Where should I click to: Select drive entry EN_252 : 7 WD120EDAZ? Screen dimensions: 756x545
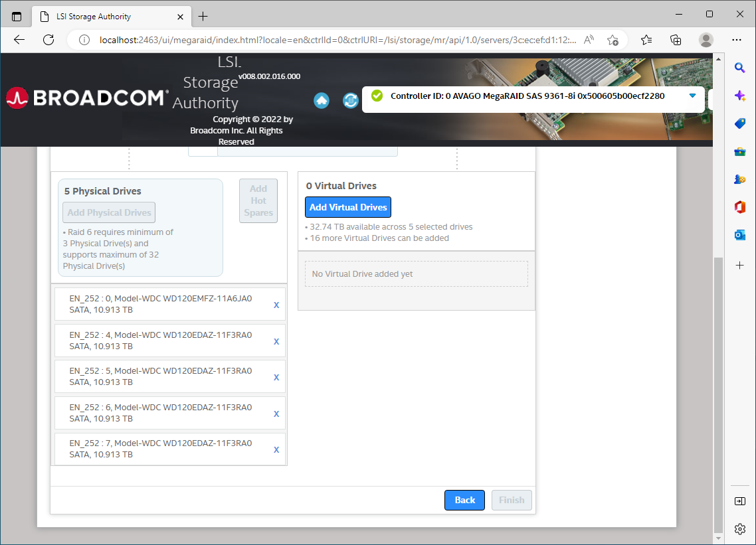click(x=169, y=449)
